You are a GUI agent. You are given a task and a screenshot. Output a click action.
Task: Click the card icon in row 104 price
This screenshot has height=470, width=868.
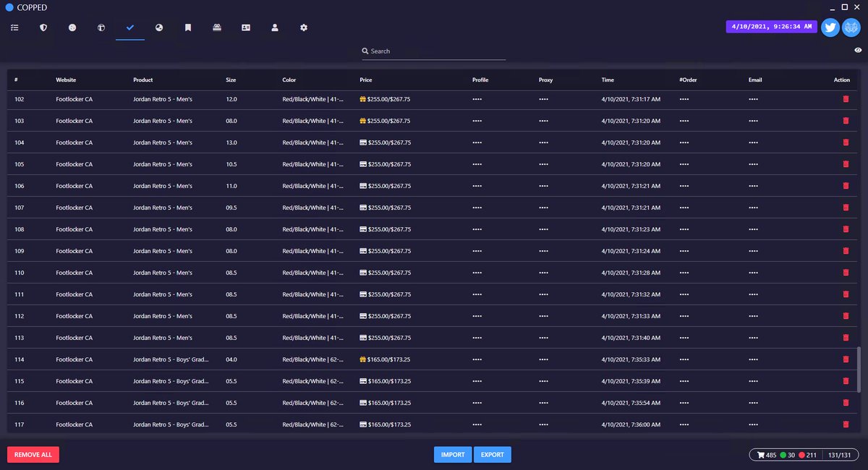point(363,142)
